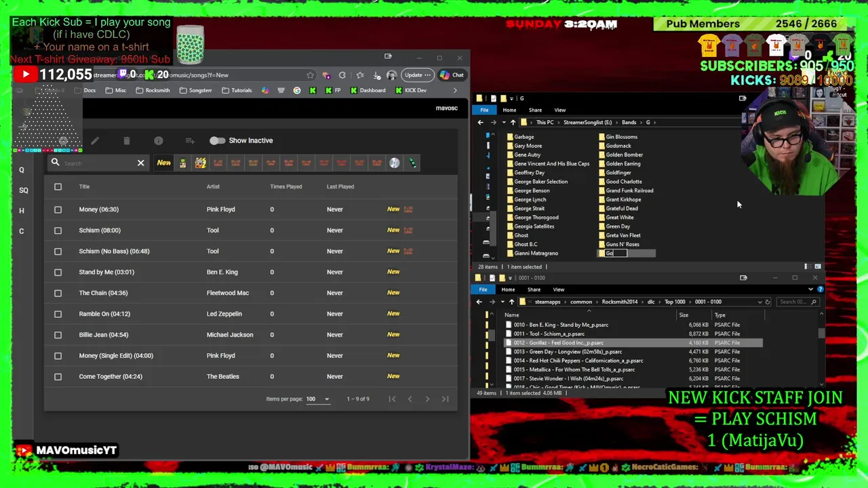Sort song table by Artist column

tap(213, 186)
